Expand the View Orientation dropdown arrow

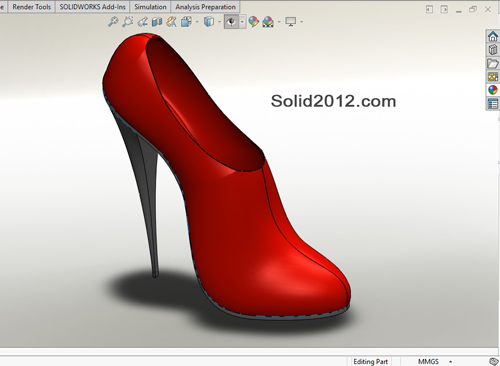197,22
